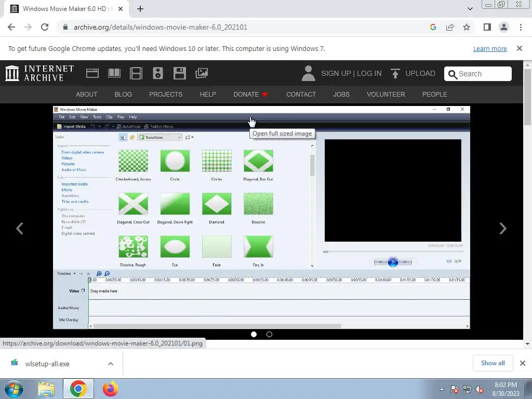This screenshot has height=399, width=532.
Task: Click Show all downloads button
Action: (493, 363)
